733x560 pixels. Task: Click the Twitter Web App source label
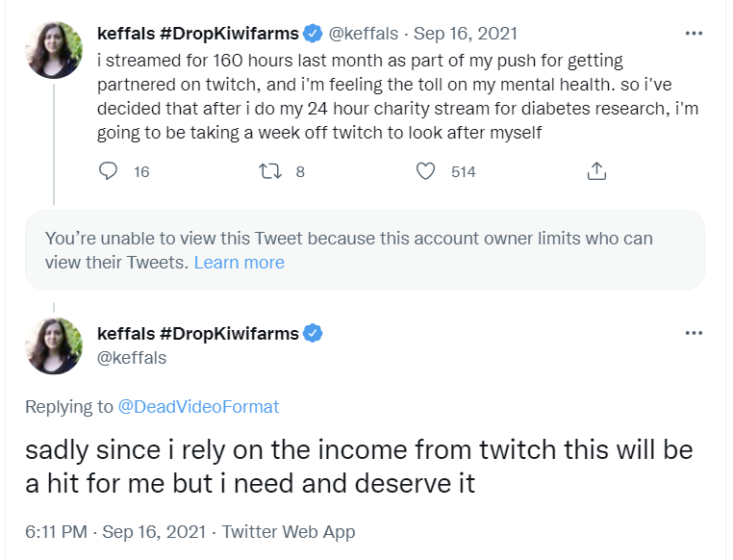(289, 531)
